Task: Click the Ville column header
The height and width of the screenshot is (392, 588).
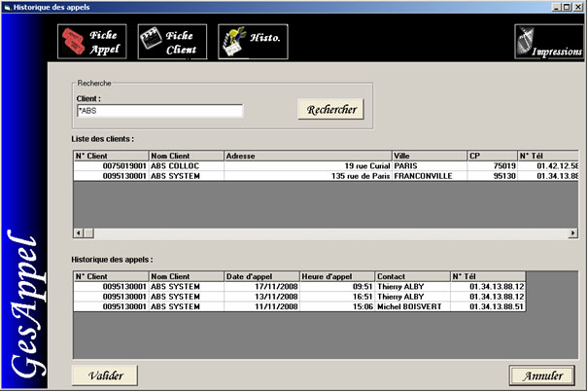Action: tap(430, 156)
